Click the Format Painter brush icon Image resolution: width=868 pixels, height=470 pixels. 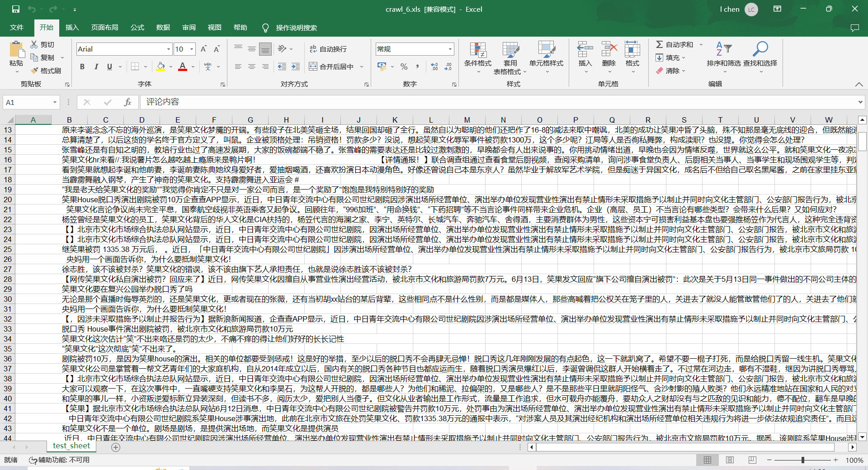34,71
